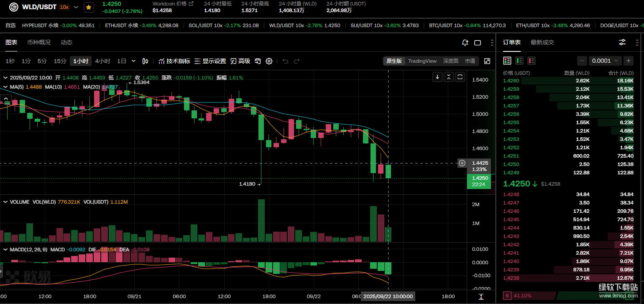Expand the WLD/USDT pair selector dropdown

76,7
